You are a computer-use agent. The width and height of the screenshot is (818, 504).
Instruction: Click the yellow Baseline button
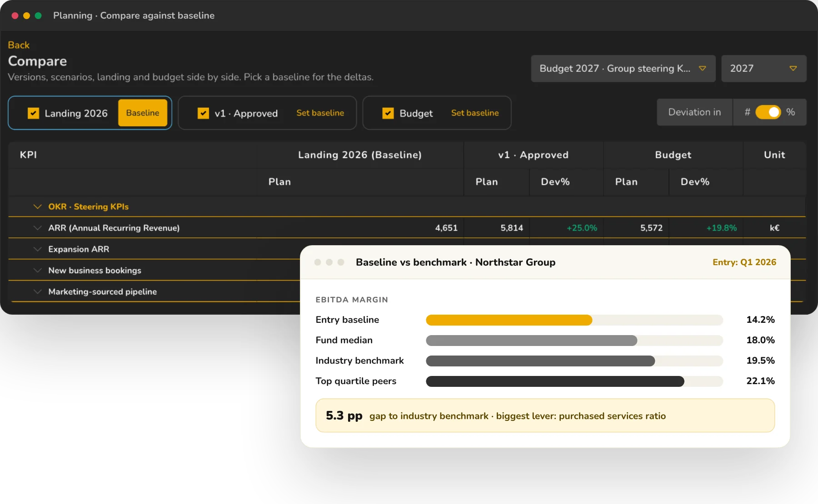143,113
